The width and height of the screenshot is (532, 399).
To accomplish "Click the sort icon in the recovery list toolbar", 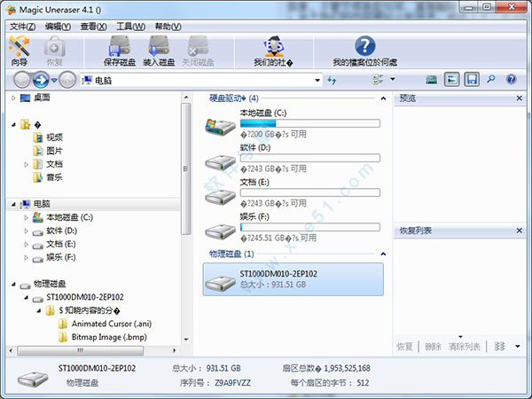I will pos(499,347).
